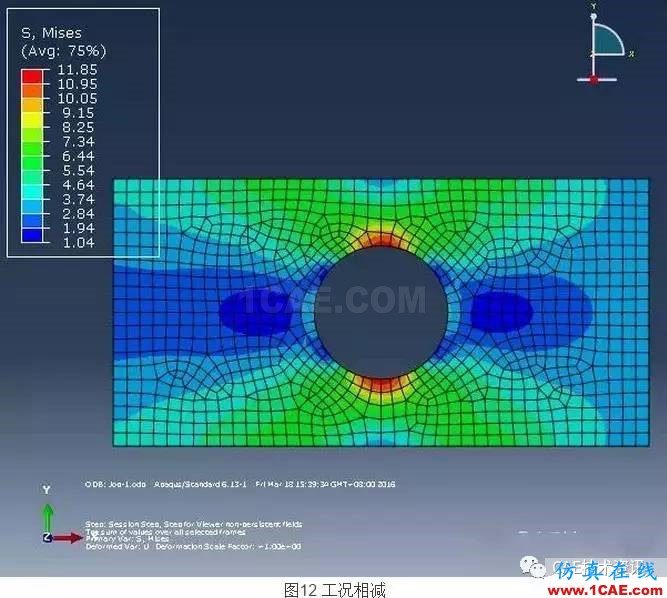
Task: Click the 'Deformed Var: U' scale factor line
Action: 193,547
